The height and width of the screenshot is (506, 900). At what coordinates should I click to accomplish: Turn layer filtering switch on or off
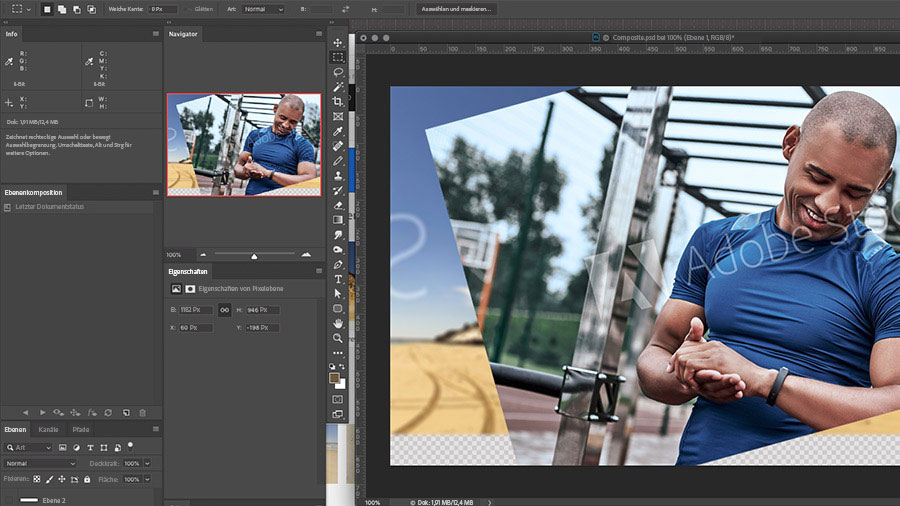pos(130,445)
